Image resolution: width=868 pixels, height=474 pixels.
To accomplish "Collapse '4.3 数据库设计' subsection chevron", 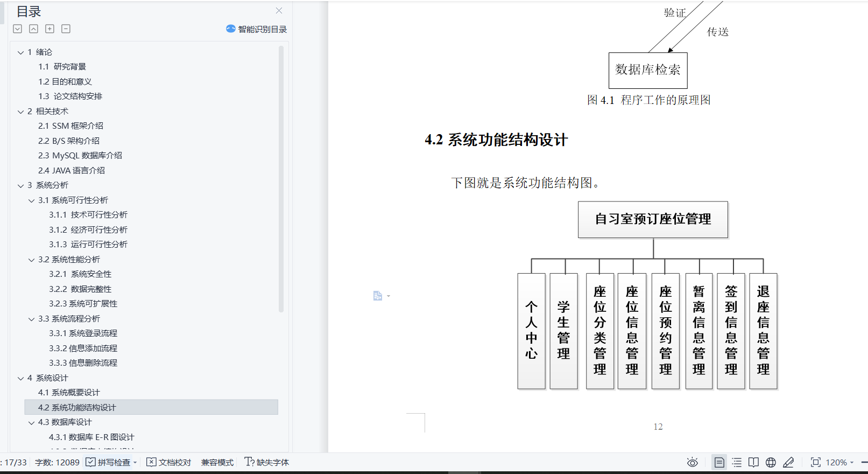I will point(31,422).
